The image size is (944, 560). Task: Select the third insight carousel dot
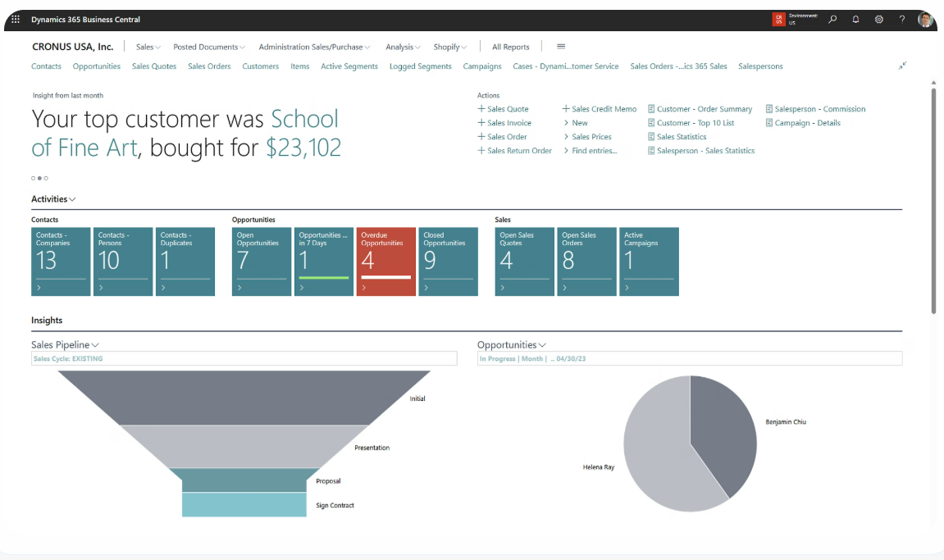point(46,178)
